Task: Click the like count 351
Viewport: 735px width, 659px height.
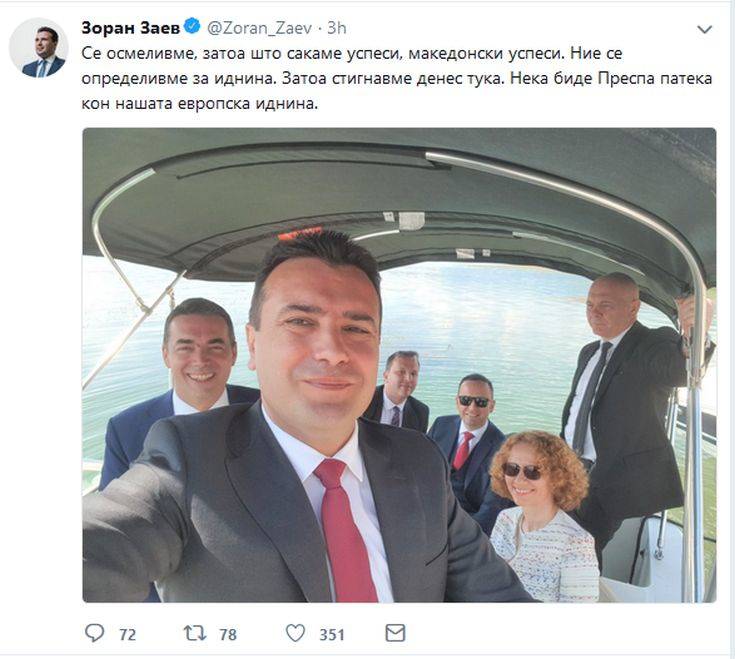Action: 332,635
